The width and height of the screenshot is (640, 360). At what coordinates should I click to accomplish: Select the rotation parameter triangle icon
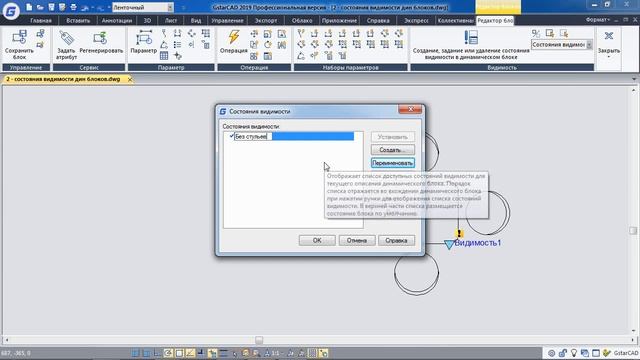[164, 44]
